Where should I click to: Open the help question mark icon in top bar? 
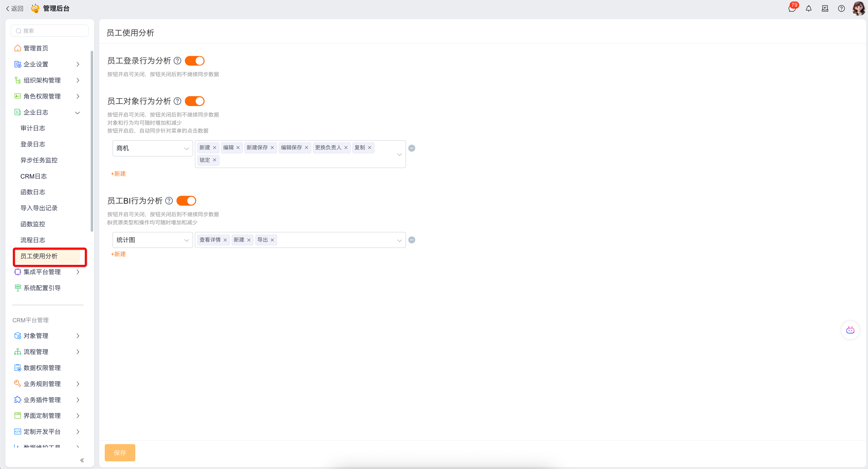click(841, 9)
